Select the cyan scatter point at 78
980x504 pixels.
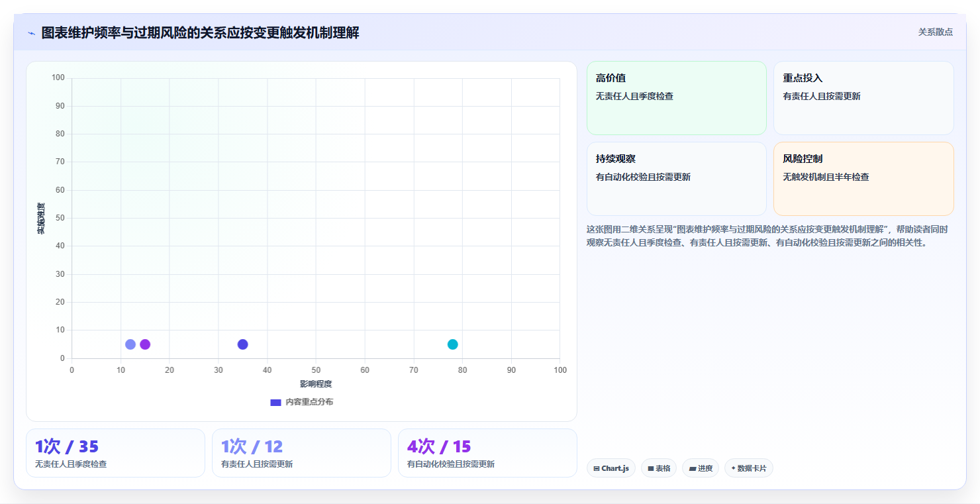coord(453,344)
